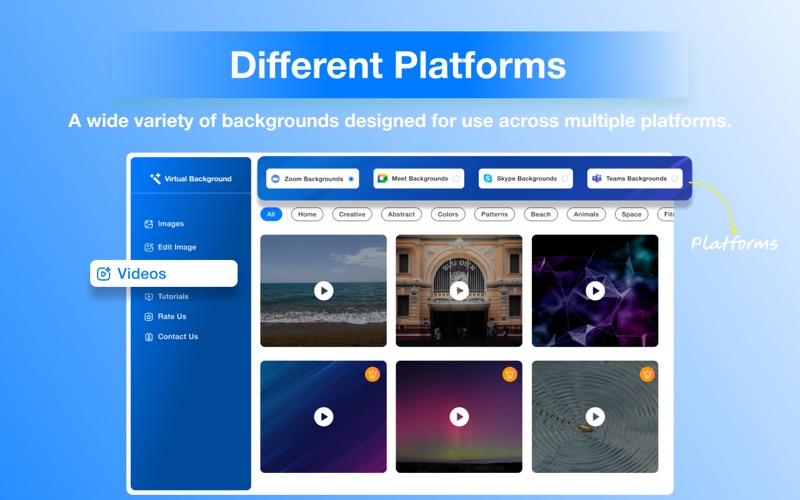Click the Zoom Backgrounds label text

pyautogui.click(x=314, y=179)
